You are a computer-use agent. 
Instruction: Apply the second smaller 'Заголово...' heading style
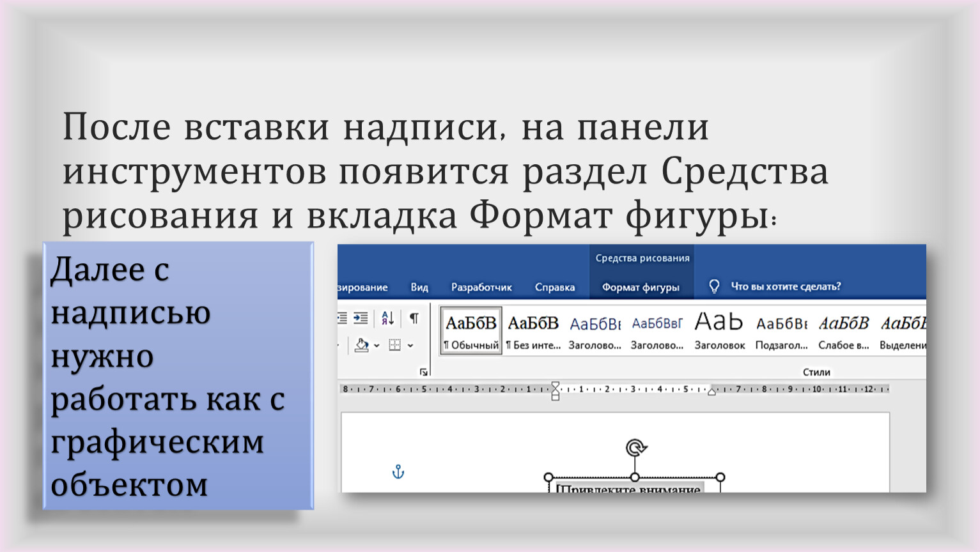click(657, 331)
